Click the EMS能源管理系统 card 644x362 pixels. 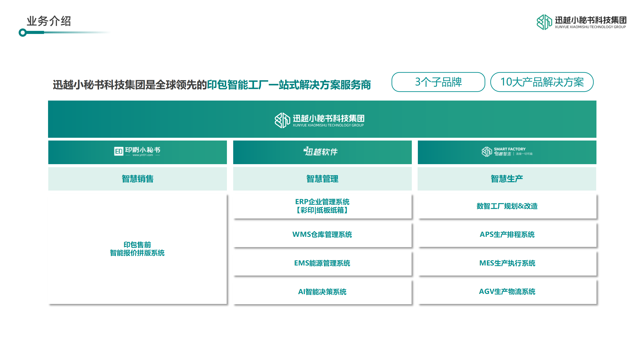tap(322, 263)
